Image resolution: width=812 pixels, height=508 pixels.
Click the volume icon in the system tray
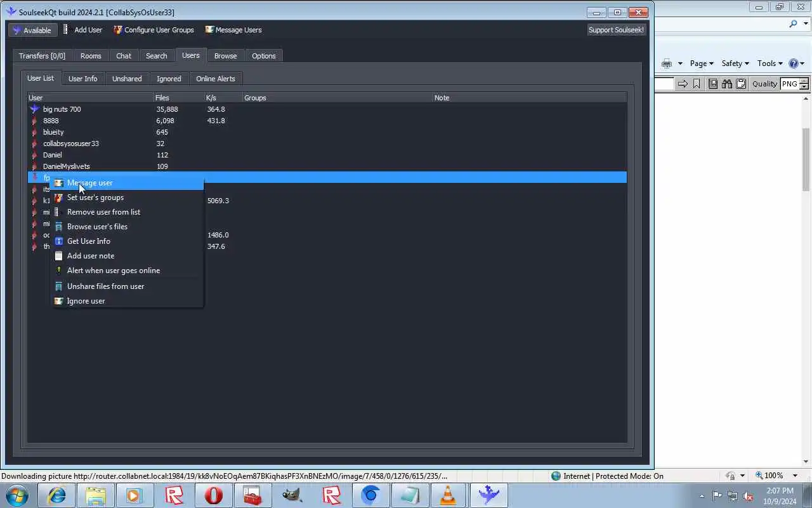click(748, 496)
